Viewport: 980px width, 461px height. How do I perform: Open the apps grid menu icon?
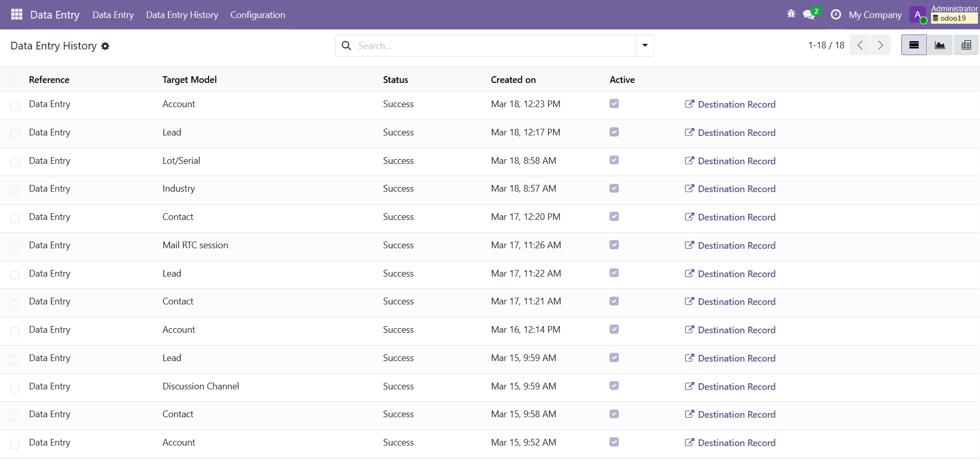pyautogui.click(x=16, y=14)
